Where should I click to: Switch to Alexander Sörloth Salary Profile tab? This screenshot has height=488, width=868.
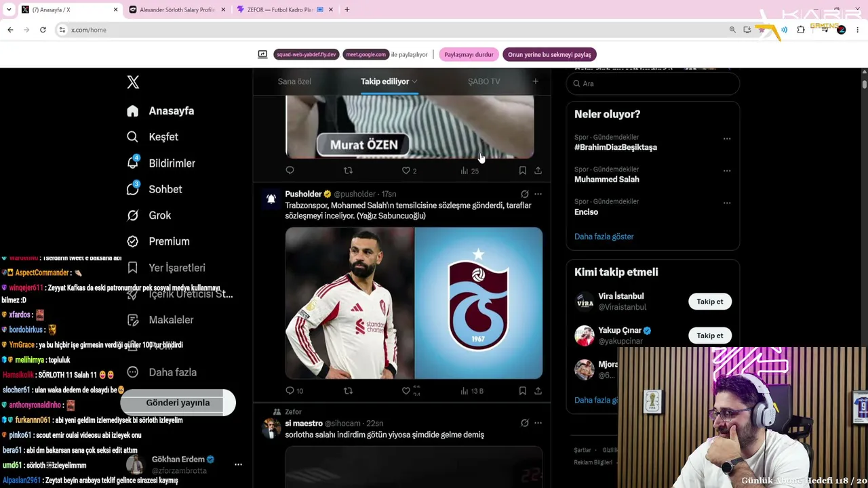(177, 9)
